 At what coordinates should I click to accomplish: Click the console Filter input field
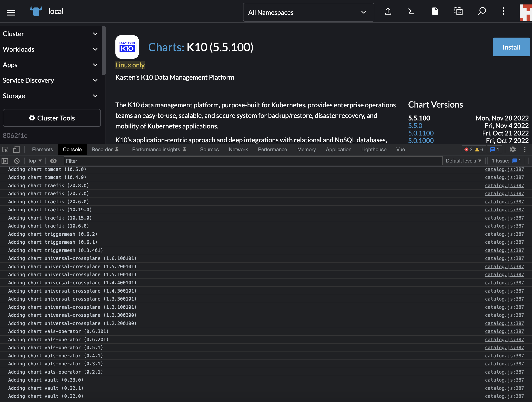tap(253, 161)
